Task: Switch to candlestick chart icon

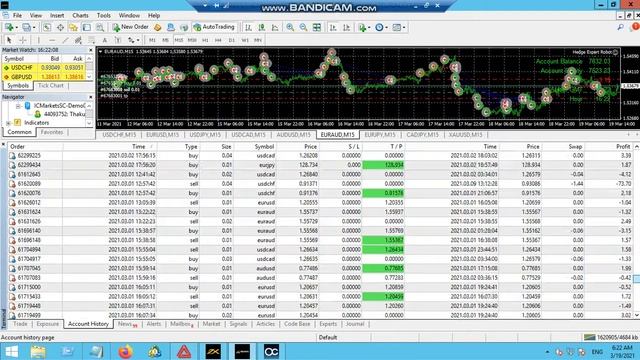Action: (x=262, y=27)
